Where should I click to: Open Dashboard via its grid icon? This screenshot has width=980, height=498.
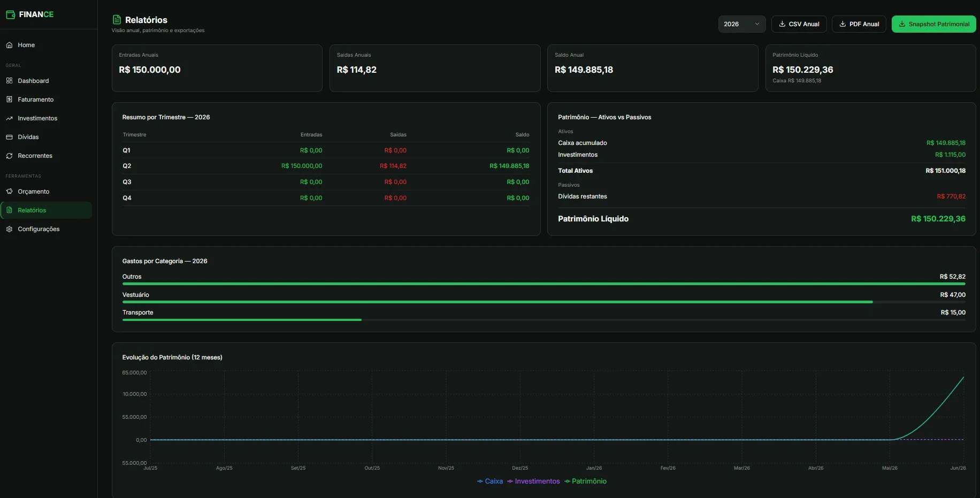[9, 81]
